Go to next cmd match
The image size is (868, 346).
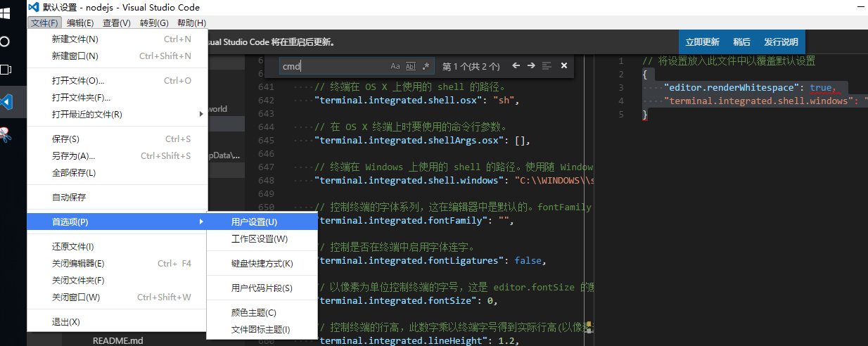click(531, 65)
